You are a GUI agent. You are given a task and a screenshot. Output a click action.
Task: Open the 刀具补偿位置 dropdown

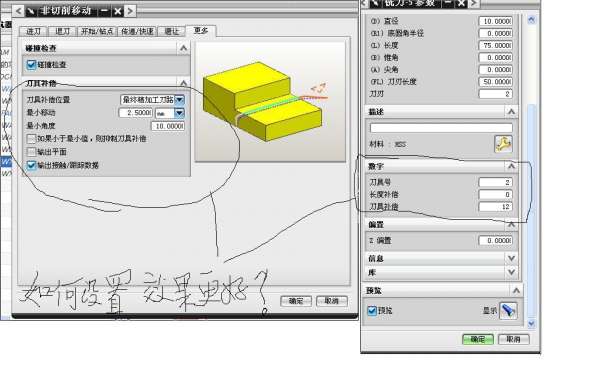(x=179, y=100)
